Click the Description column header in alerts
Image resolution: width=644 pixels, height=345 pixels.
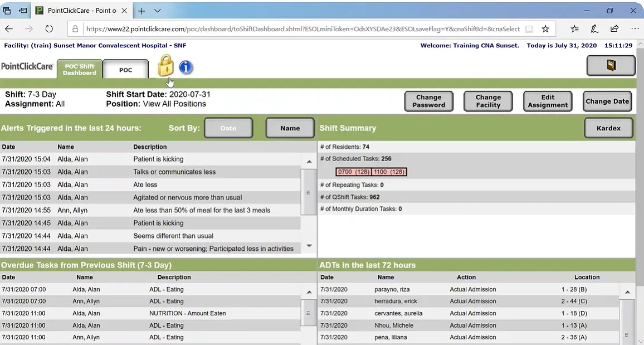click(150, 147)
